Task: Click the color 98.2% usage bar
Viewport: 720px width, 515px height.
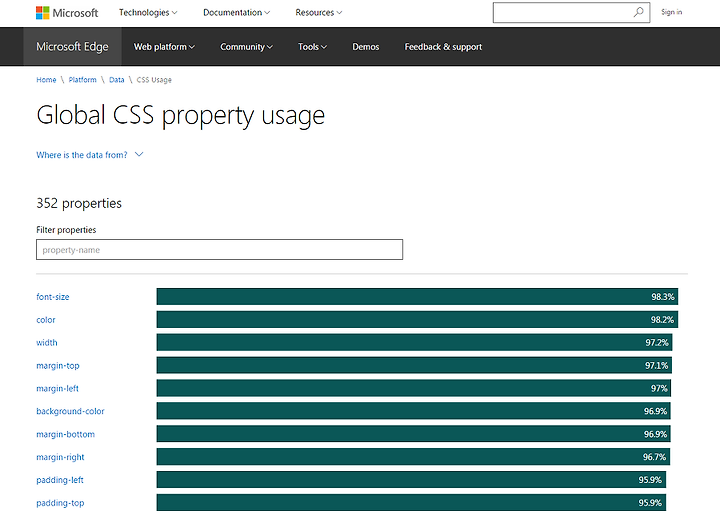Action: click(x=417, y=319)
